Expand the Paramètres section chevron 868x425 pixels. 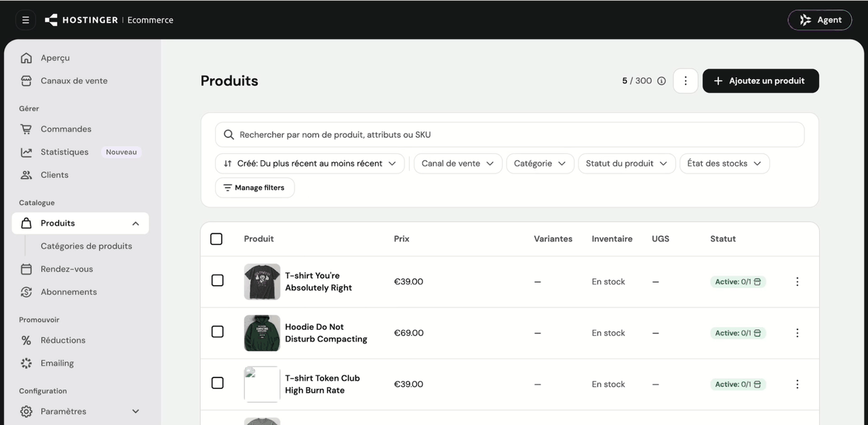click(136, 411)
